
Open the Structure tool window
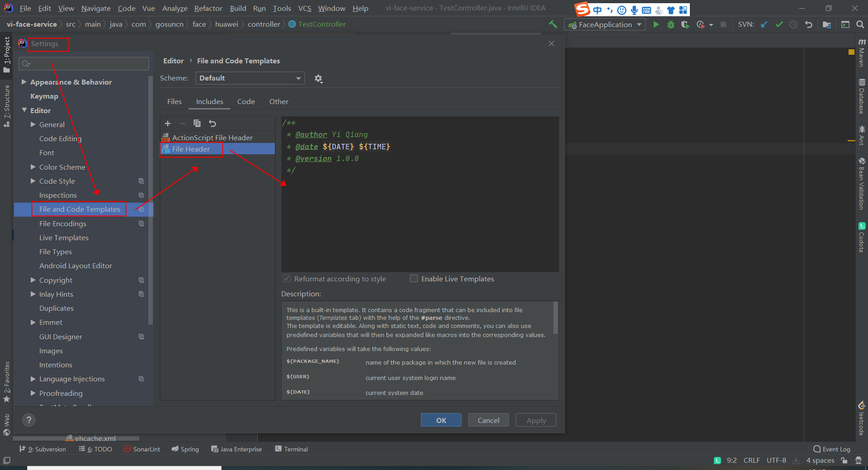(x=6, y=106)
